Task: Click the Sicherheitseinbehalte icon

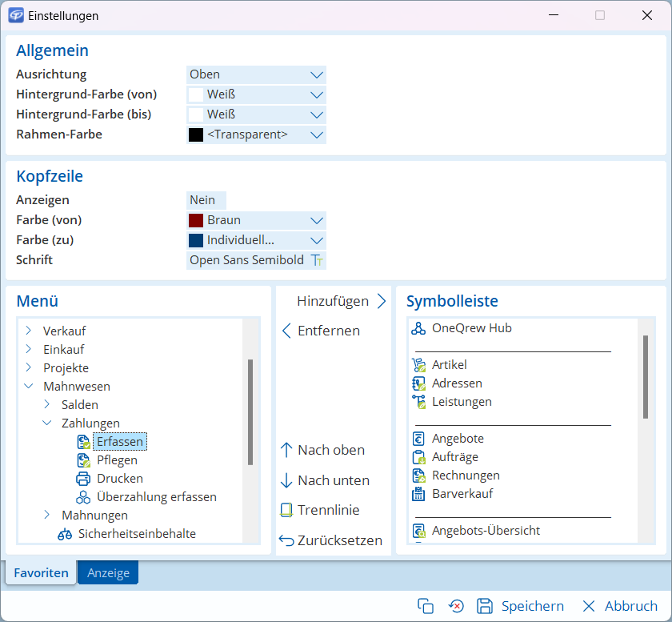Action: click(65, 534)
